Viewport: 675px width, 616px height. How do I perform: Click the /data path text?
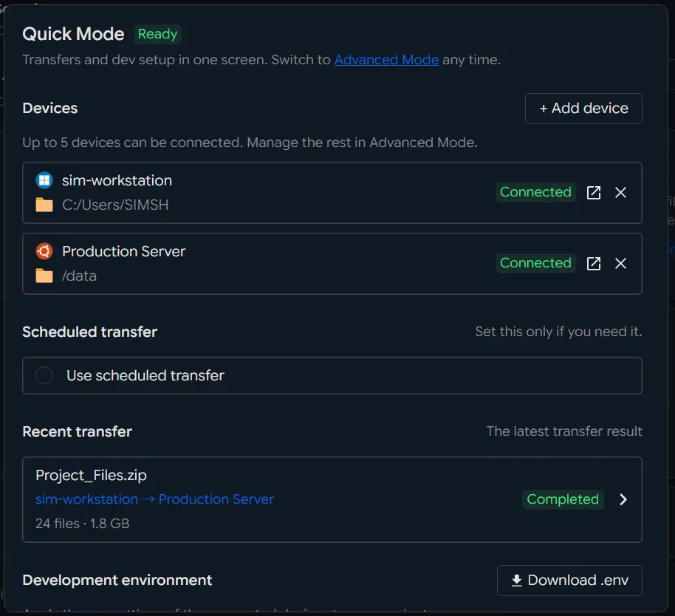pos(79,276)
